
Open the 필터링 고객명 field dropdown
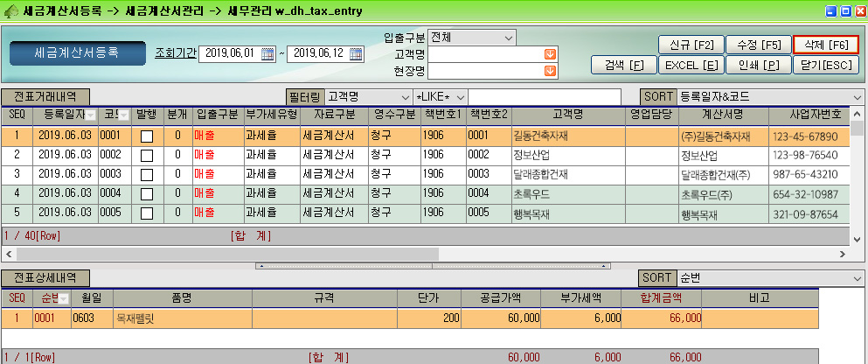[x=406, y=97]
